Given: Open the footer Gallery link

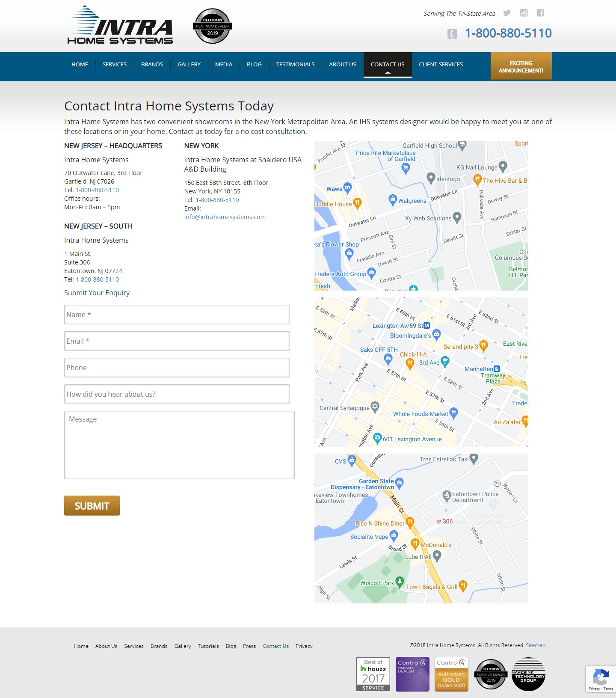Looking at the screenshot, I should (183, 646).
